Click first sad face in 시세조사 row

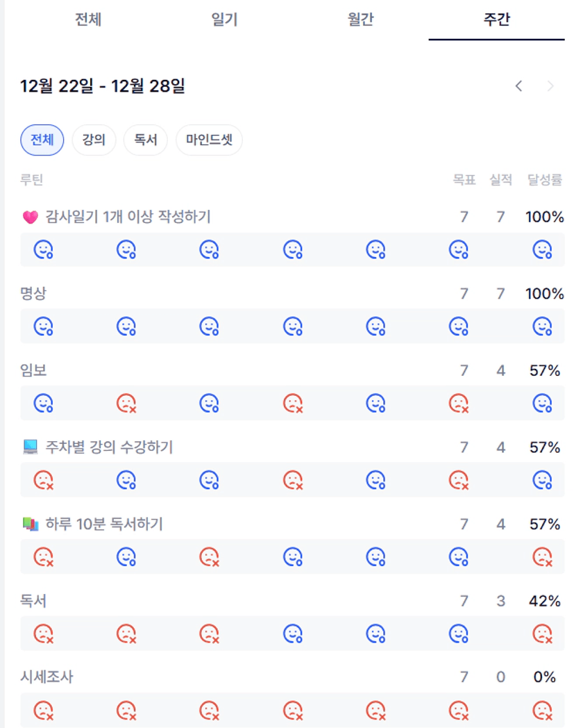tap(44, 710)
